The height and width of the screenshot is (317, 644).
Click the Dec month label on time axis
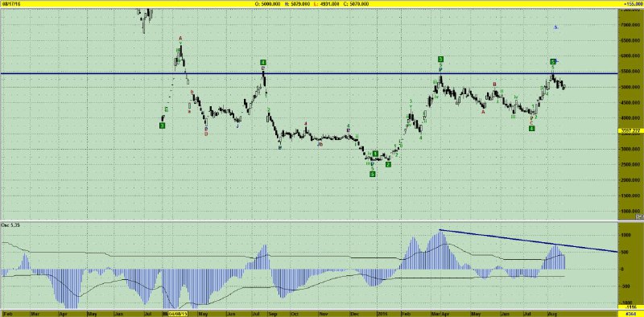coord(354,314)
